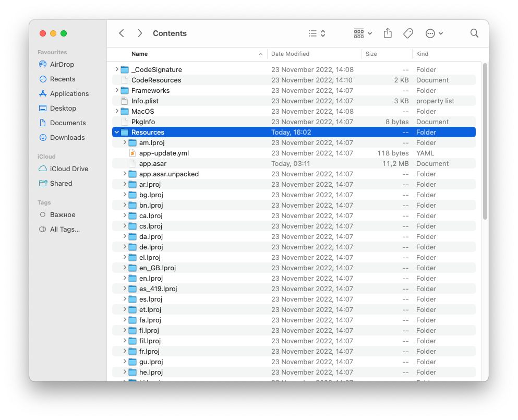Select the et.lproj row
518x420 pixels.
[x=294, y=309]
